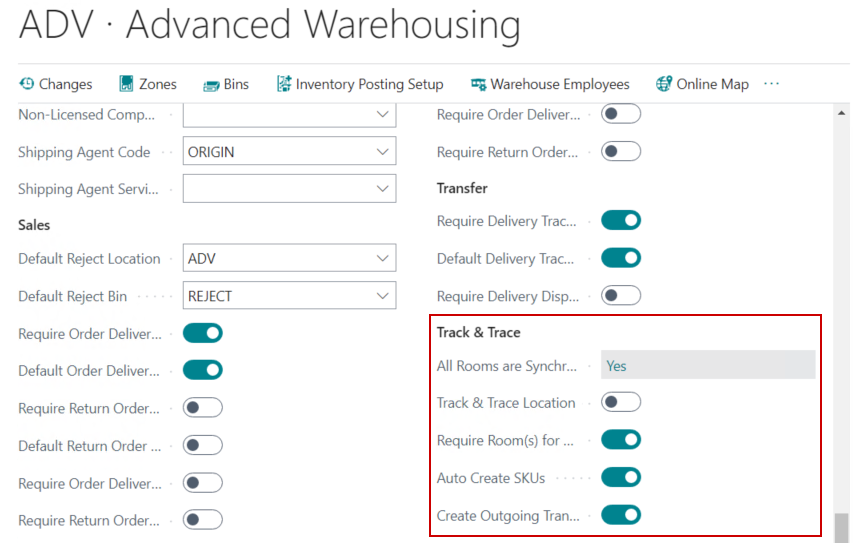Switch off Default Delivery Tracking toggle
Image resolution: width=863 pixels, height=543 pixels.
(620, 258)
